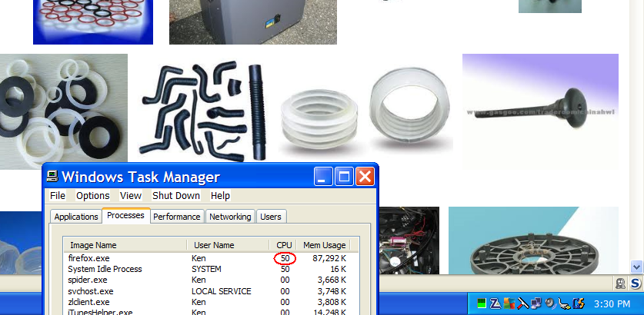The width and height of the screenshot is (644, 315).
Task: Select the zlclient.exe process row
Action: [210, 302]
